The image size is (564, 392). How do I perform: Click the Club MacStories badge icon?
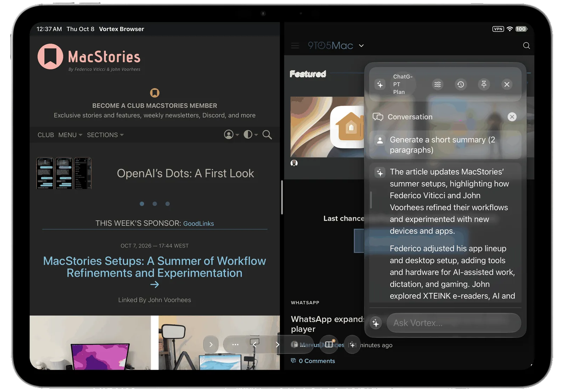point(155,93)
